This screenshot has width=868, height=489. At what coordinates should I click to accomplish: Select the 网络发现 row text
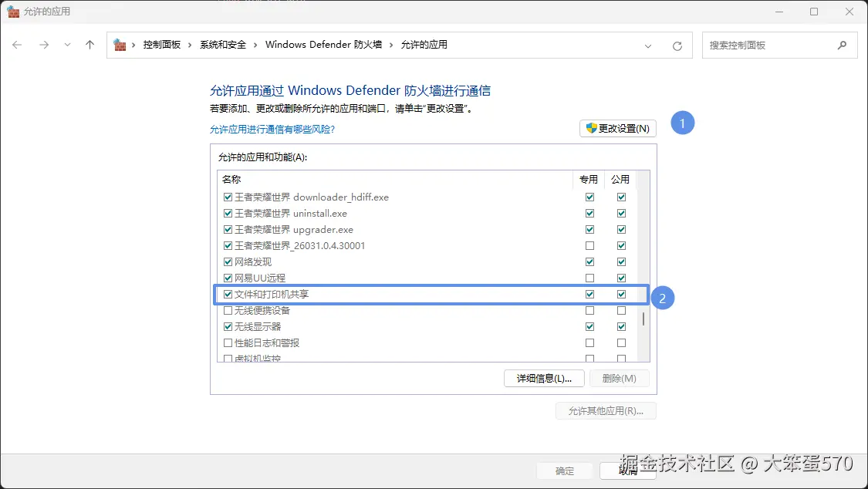coord(253,261)
